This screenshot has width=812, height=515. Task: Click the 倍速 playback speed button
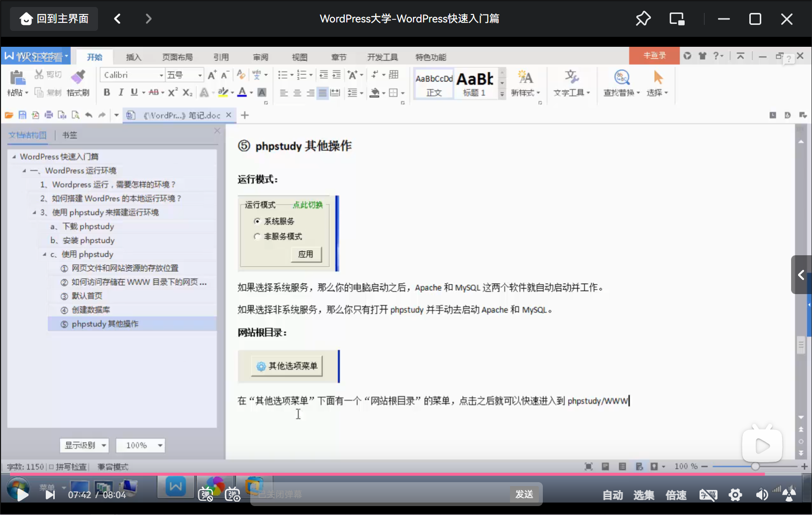[676, 495]
